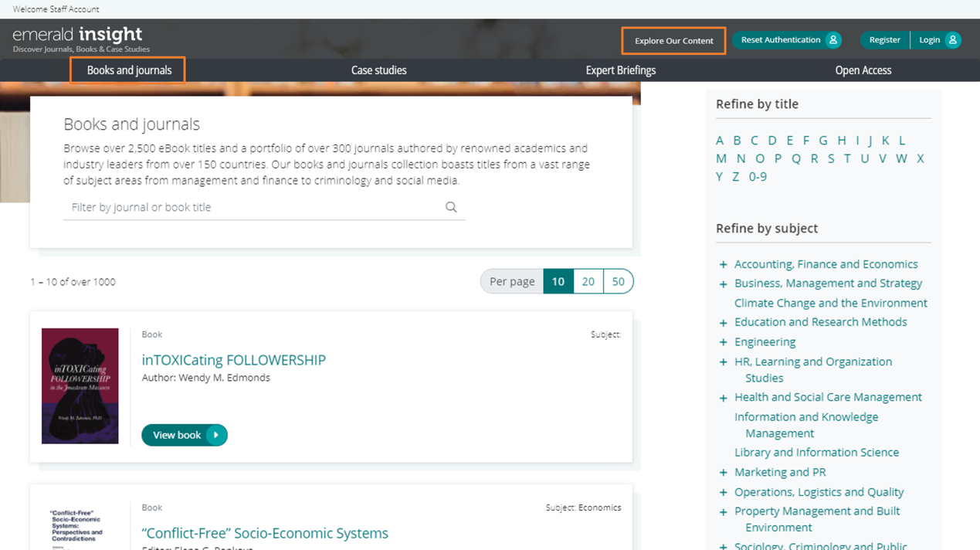The image size is (980, 550).
Task: Refine titles by letter G
Action: click(823, 141)
